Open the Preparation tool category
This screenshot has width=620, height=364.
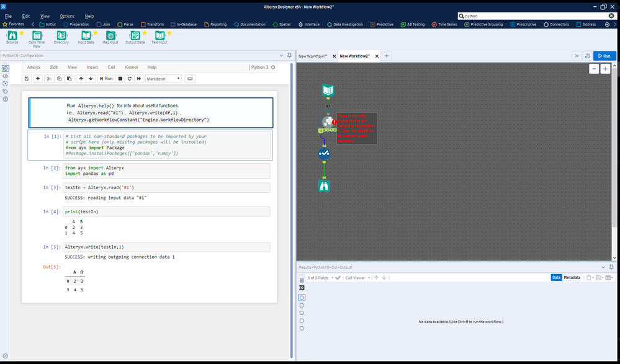point(76,25)
